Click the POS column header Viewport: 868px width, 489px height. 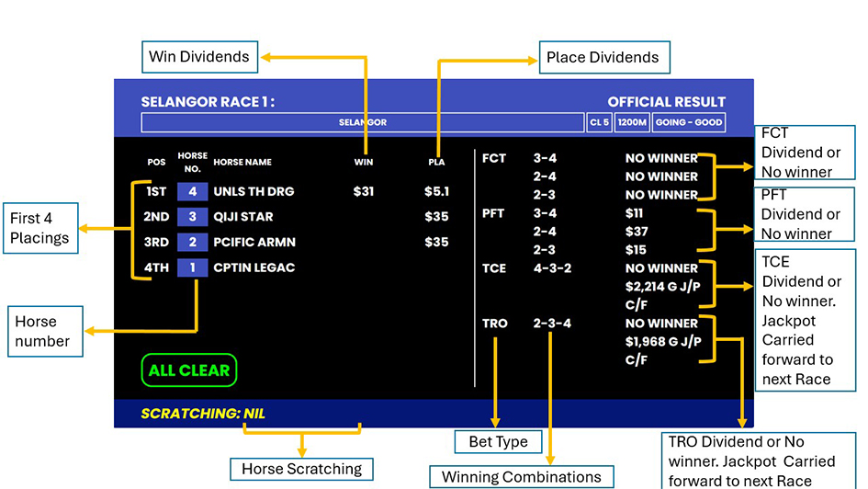(156, 163)
